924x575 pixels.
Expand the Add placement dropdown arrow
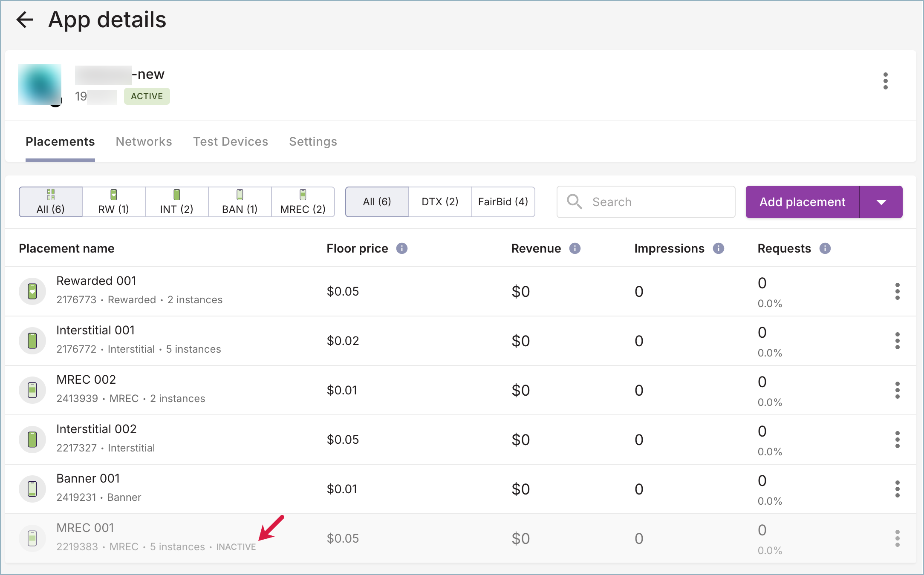pyautogui.click(x=881, y=202)
